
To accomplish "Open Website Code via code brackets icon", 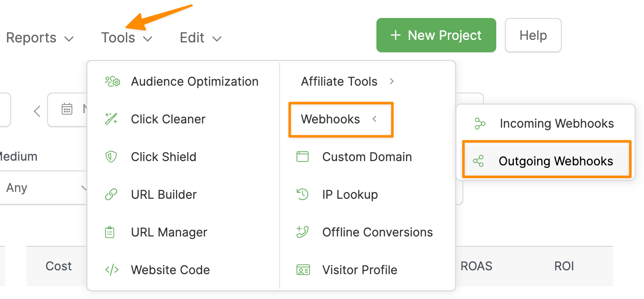I will [x=112, y=270].
